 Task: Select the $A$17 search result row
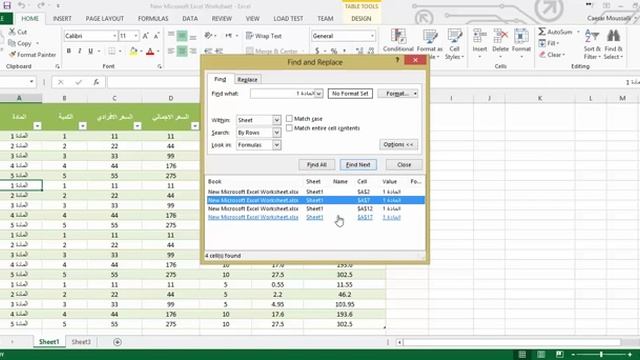click(x=315, y=218)
